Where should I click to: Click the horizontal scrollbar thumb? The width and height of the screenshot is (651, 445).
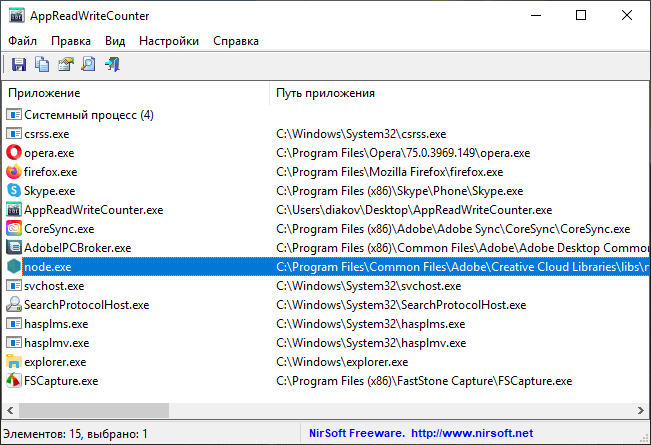(x=94, y=411)
